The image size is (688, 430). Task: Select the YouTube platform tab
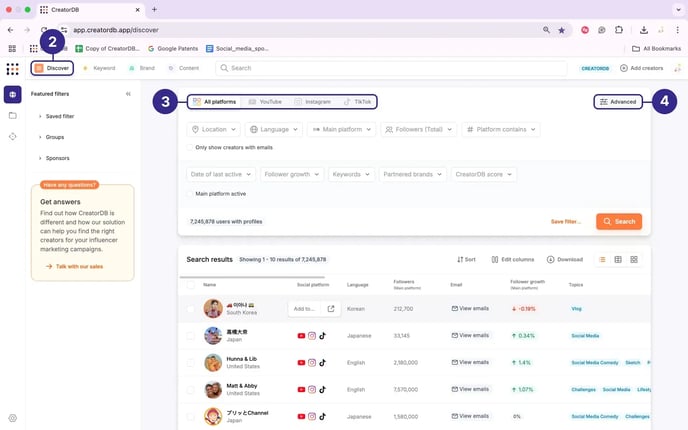(x=265, y=102)
